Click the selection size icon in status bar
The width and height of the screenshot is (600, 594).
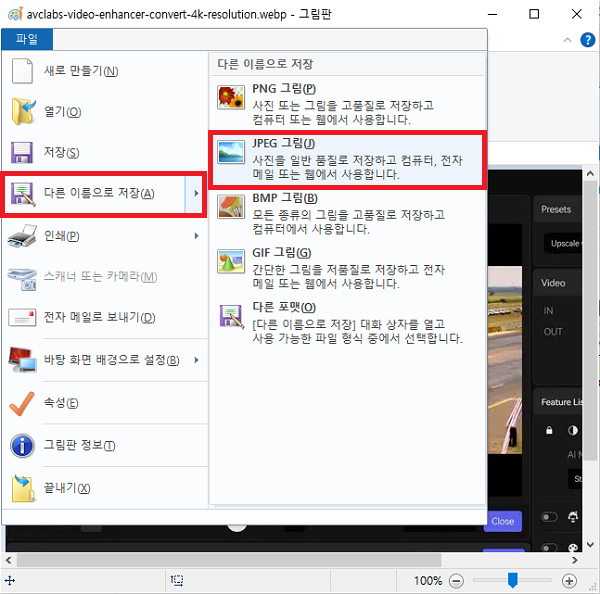click(177, 580)
